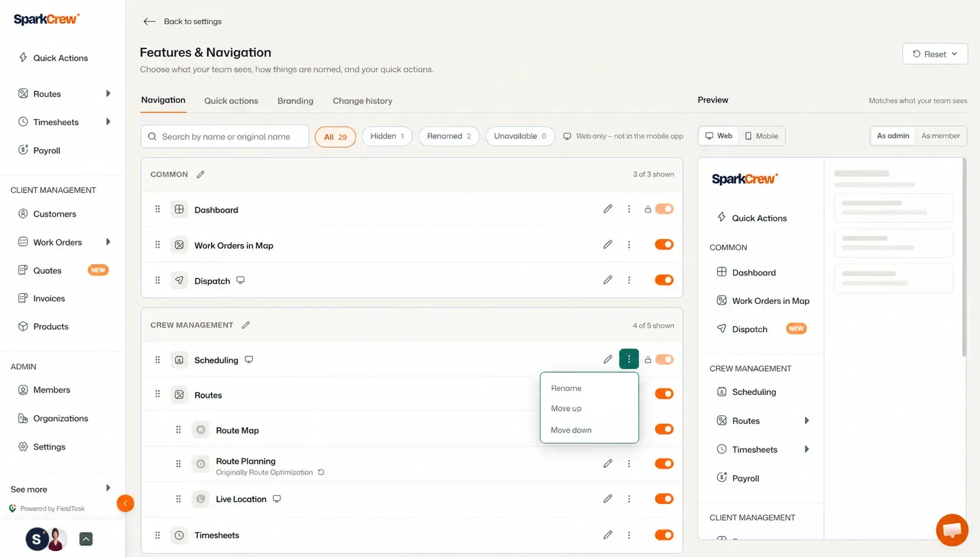This screenshot has height=557, width=980.
Task: Toggle the locked Scheduling switch
Action: click(664, 359)
